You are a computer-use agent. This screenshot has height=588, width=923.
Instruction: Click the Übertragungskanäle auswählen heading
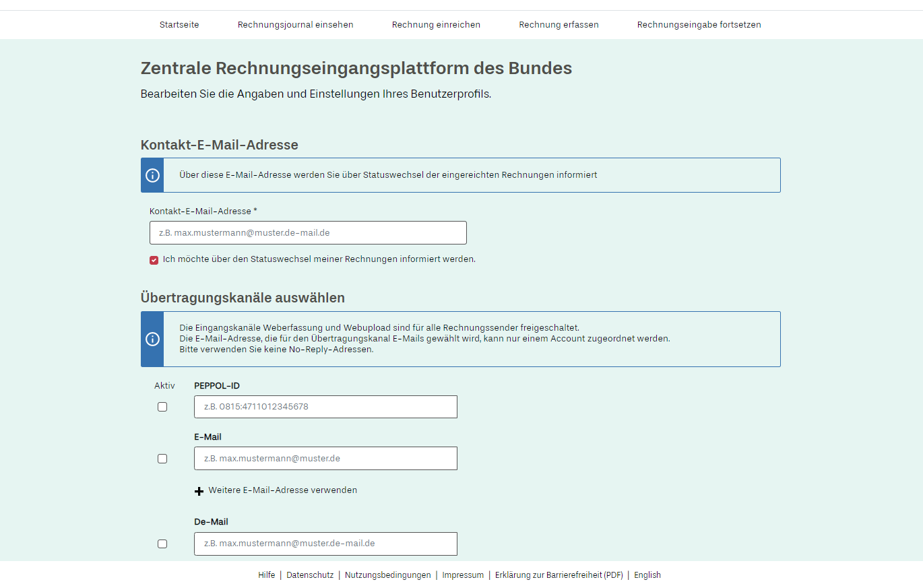coord(243,298)
